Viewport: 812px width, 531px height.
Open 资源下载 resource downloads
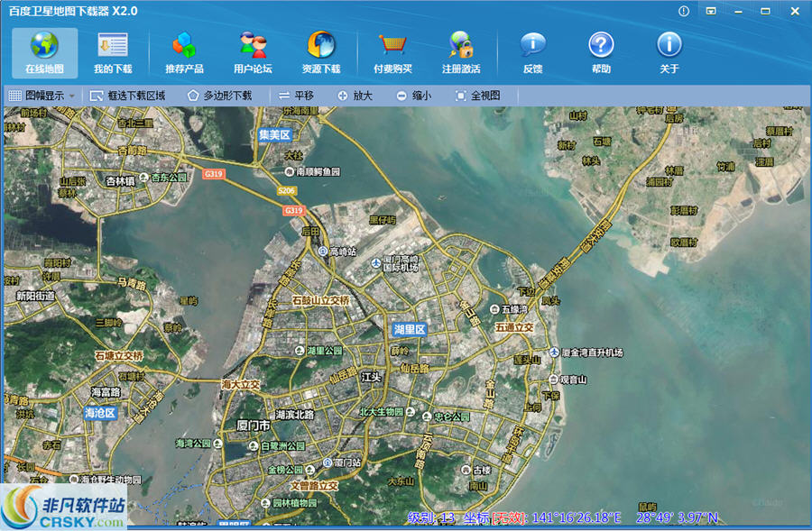321,53
